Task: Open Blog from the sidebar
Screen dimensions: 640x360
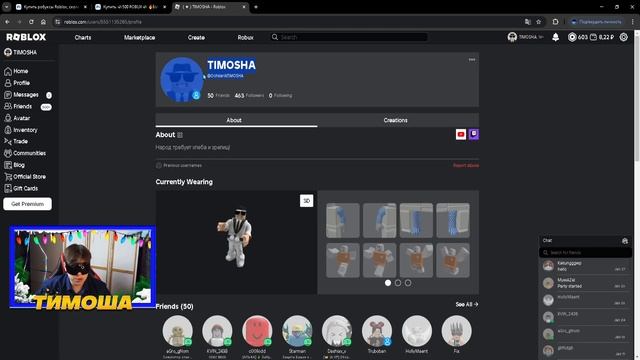Action: pos(14,165)
